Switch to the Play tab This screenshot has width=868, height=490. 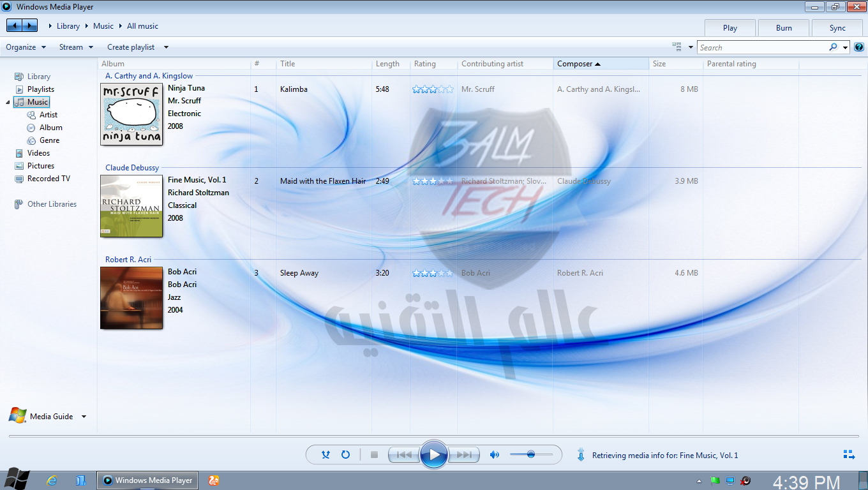coord(730,28)
